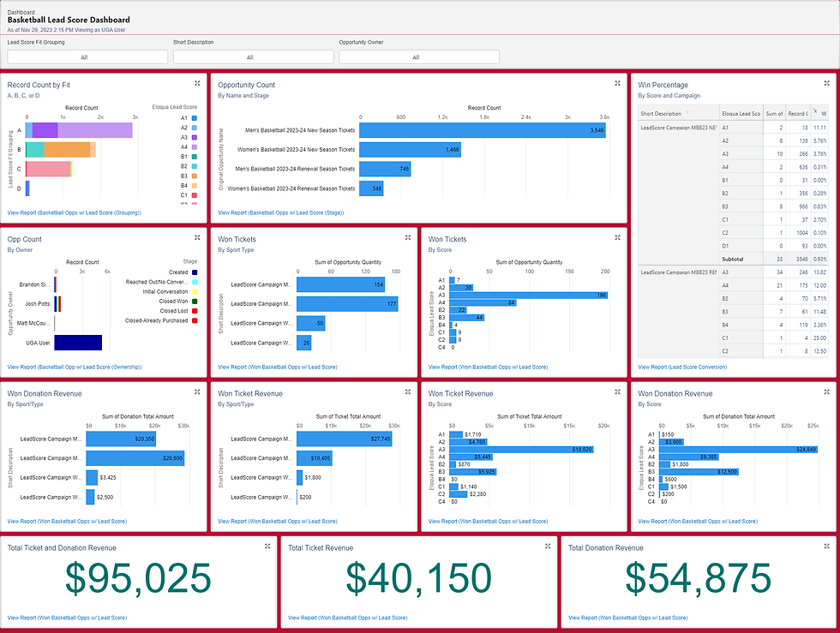Select the $27,745 ticket revenue bar
840x633 pixels.
click(345, 439)
